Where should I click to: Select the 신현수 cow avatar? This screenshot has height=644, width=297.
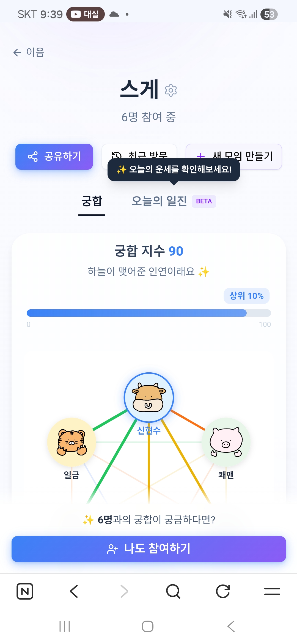tap(149, 397)
